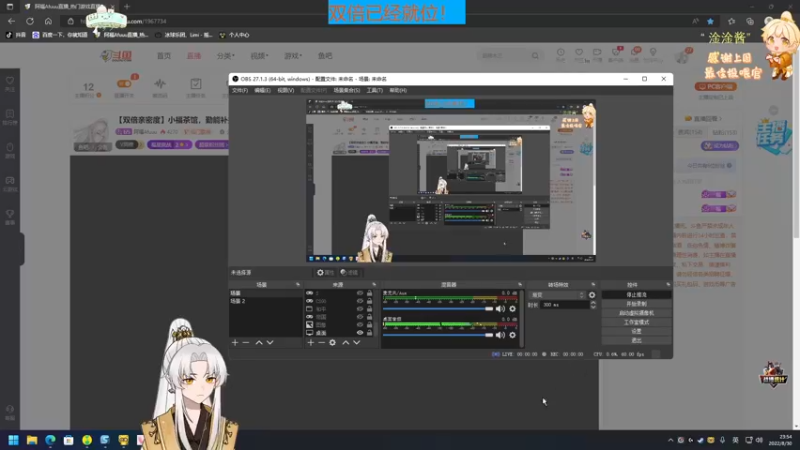This screenshot has width=800, height=450.
Task: Click the 属性 (Properties) button above the sources
Action: 325,272
